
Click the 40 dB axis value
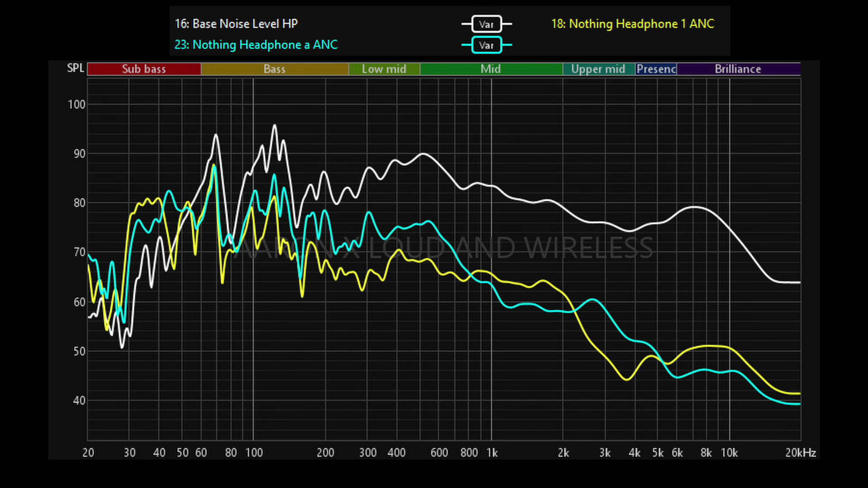79,401
